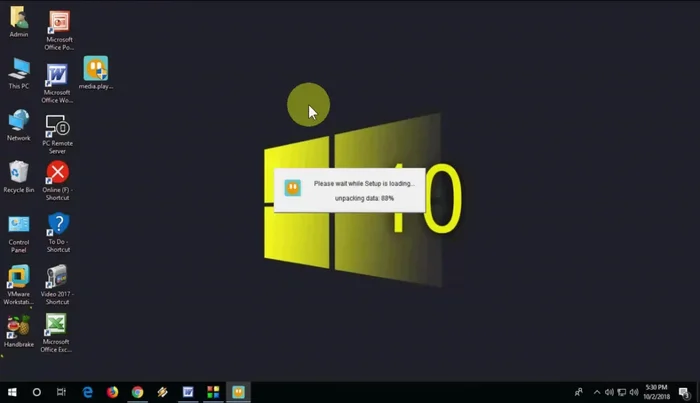The height and width of the screenshot is (403, 700).
Task: Launch Google Chrome from the taskbar
Action: click(138, 392)
